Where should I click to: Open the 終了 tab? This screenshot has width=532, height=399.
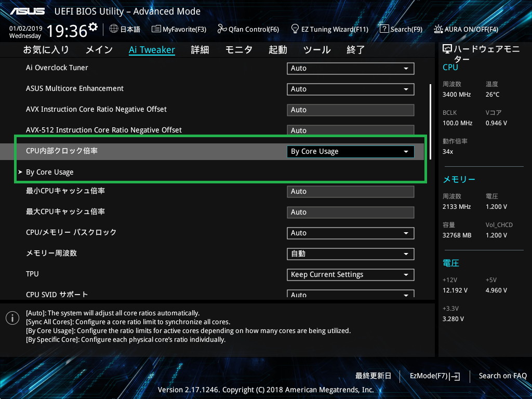click(x=355, y=50)
